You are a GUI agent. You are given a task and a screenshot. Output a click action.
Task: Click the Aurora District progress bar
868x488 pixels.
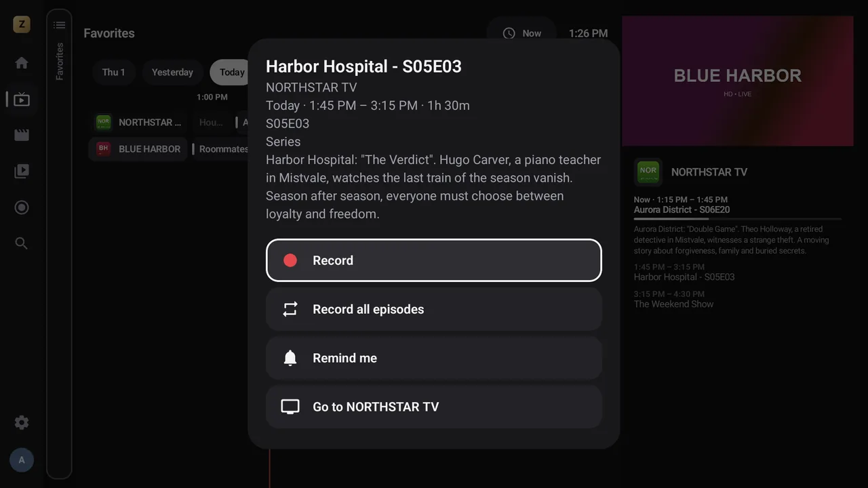pyautogui.click(x=738, y=219)
